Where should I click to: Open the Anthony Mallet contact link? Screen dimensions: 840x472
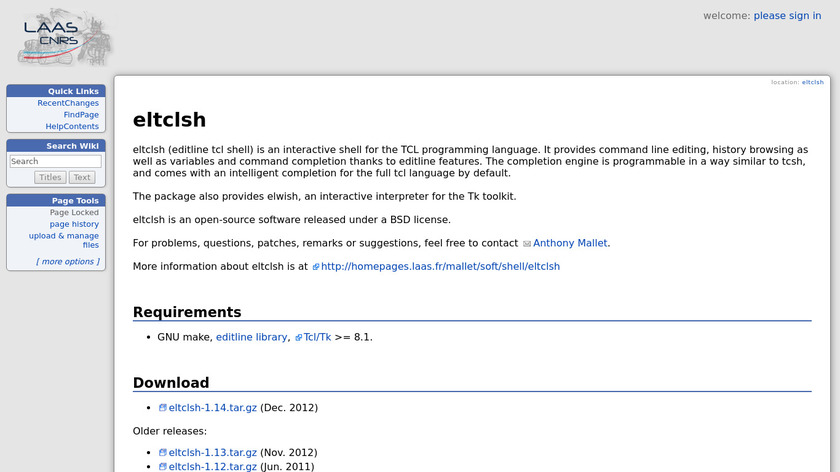[570, 243]
